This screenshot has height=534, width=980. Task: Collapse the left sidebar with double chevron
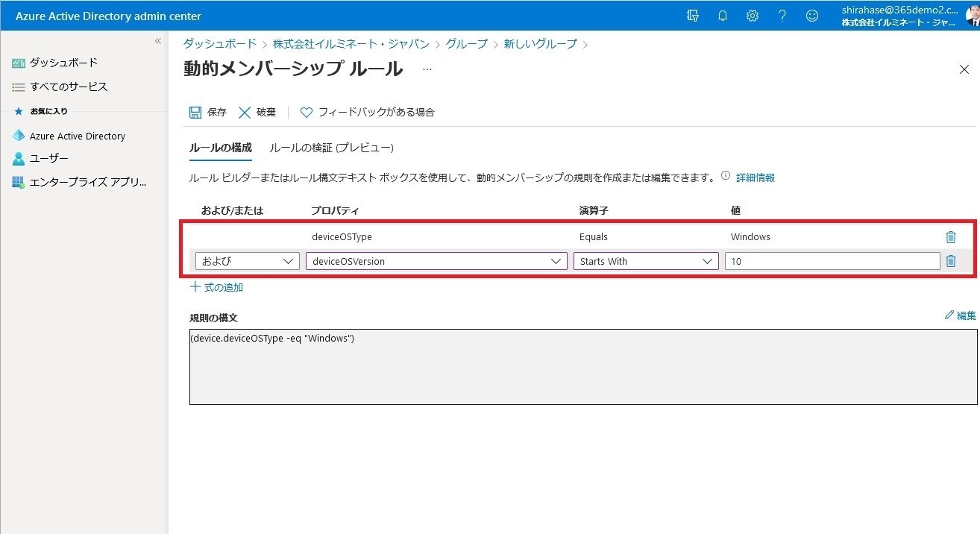[x=157, y=41]
